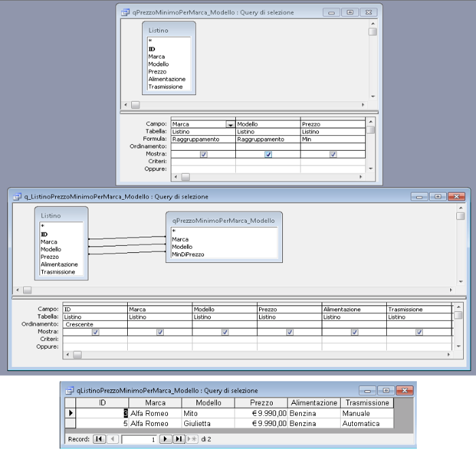This screenshot has width=476, height=456.
Task: Click the Trasmissione column header in results
Action: (367, 403)
